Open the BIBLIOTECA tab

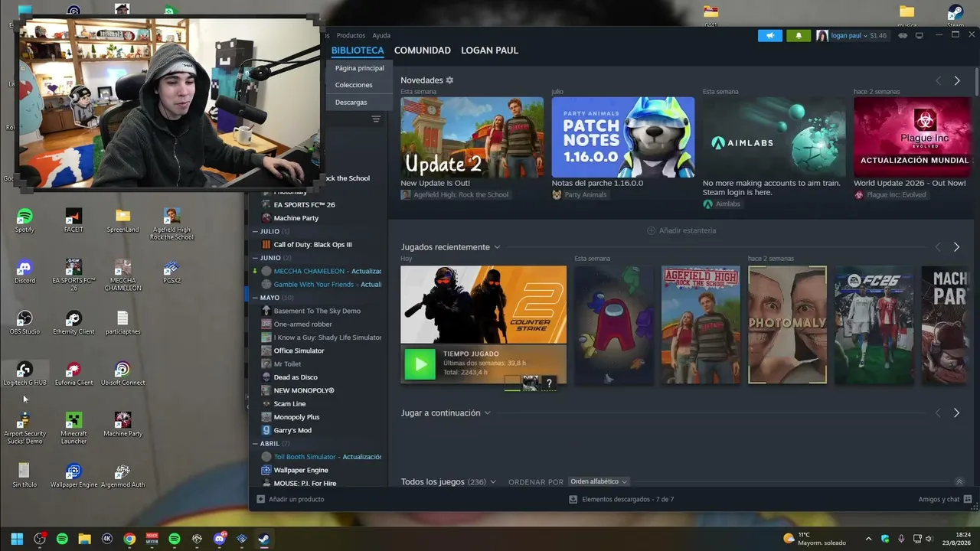358,51
